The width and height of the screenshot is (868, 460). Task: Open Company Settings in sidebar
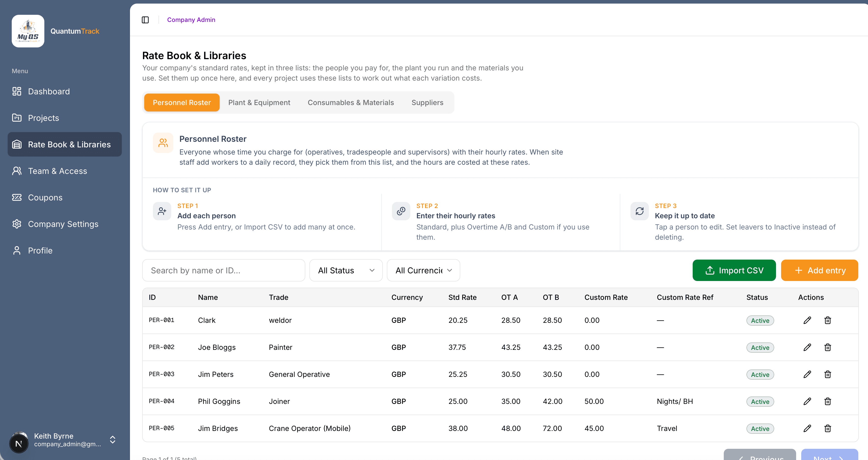(x=65, y=224)
